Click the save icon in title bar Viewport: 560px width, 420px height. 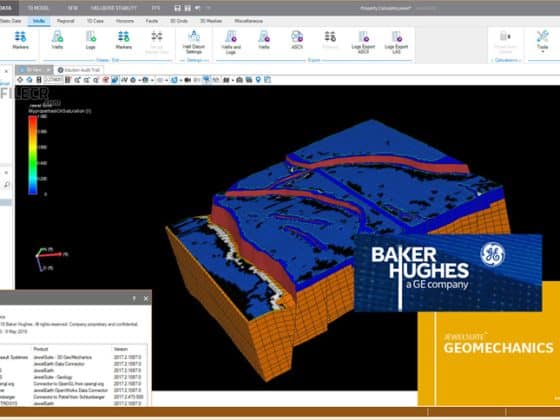tap(178, 8)
